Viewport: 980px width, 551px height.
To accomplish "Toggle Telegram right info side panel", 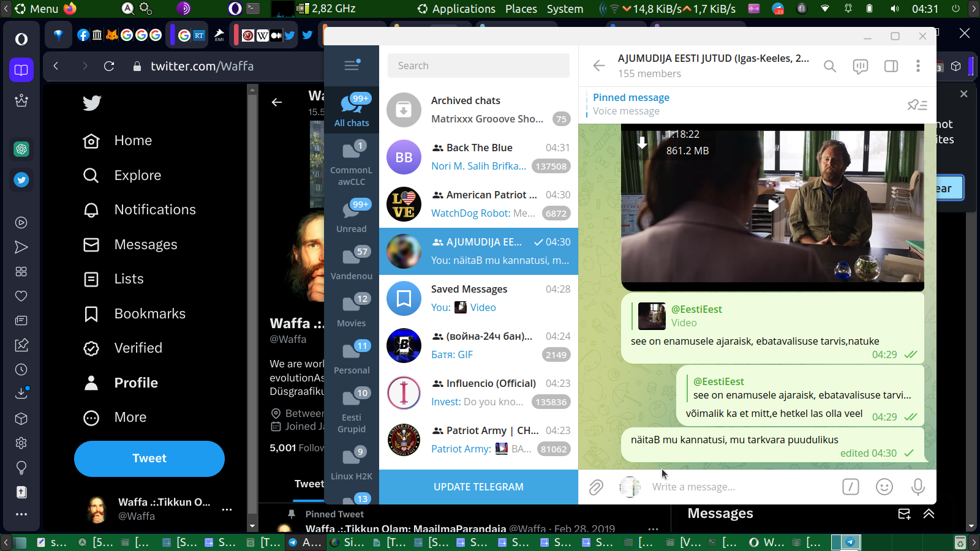I will (891, 66).
